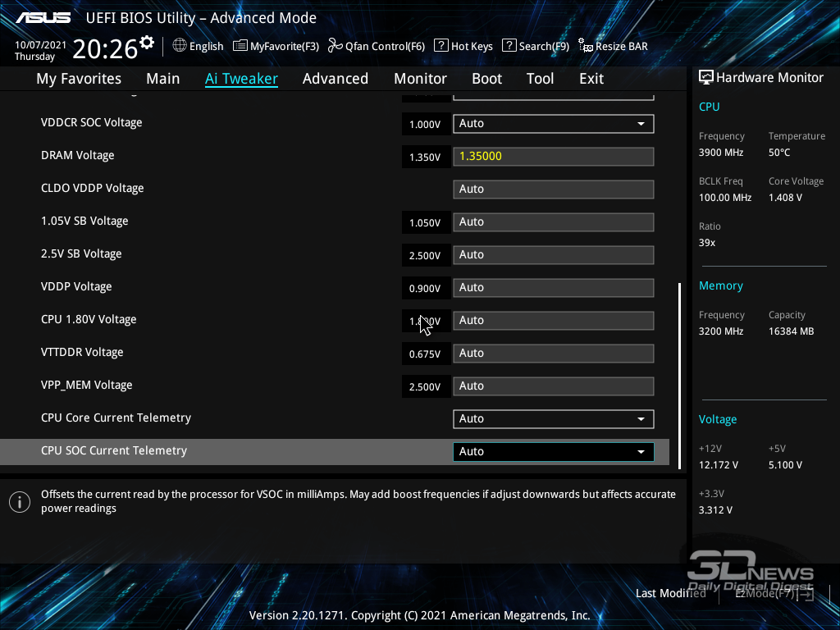Go to the Exit tab
The width and height of the screenshot is (840, 630).
591,79
